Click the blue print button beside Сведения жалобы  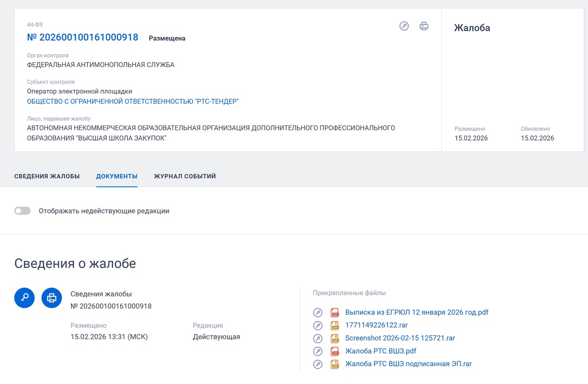pos(52,298)
